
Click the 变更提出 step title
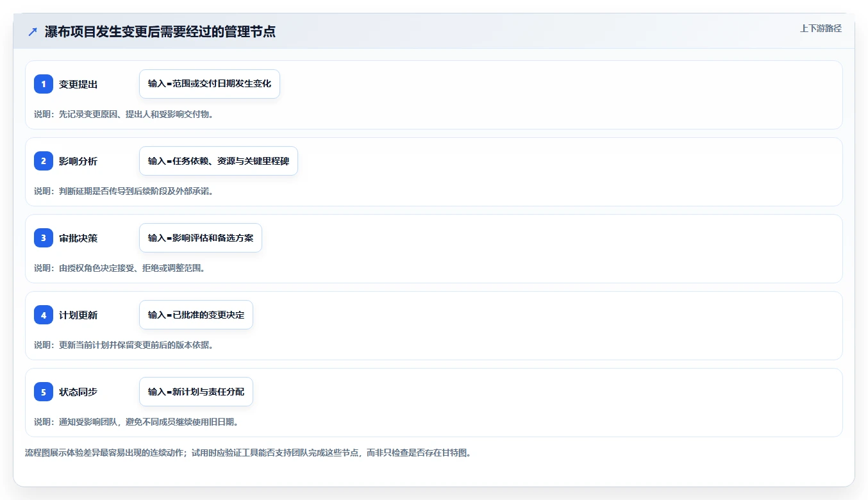[78, 84]
